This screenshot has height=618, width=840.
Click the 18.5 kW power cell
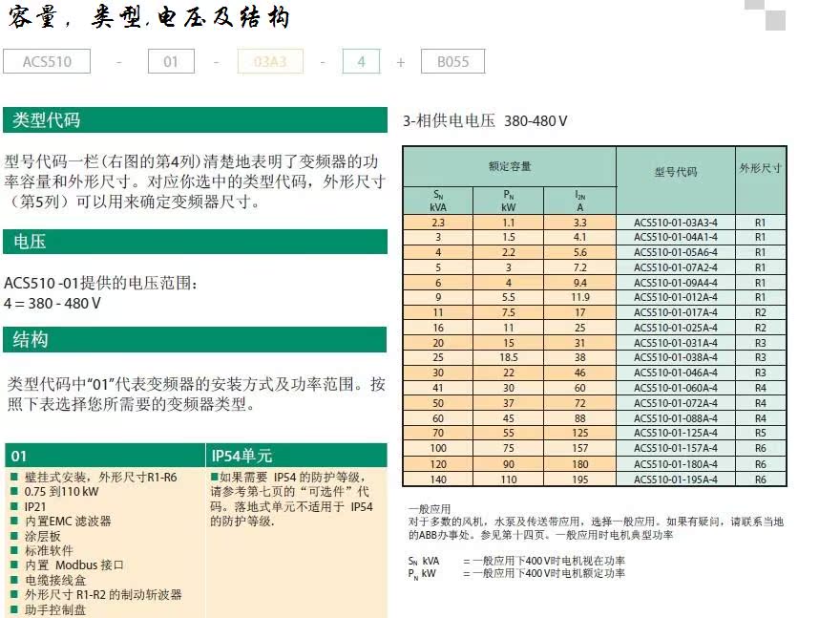coord(509,357)
